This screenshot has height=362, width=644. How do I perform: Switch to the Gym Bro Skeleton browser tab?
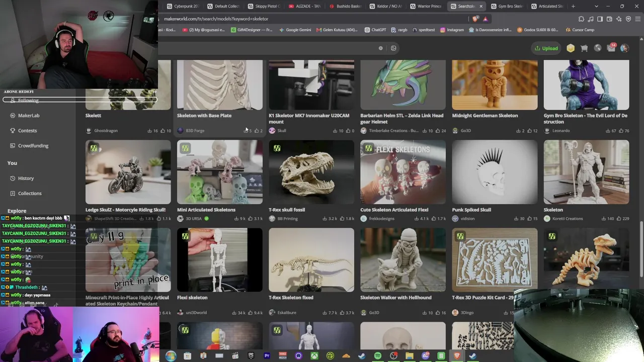pyautogui.click(x=507, y=7)
